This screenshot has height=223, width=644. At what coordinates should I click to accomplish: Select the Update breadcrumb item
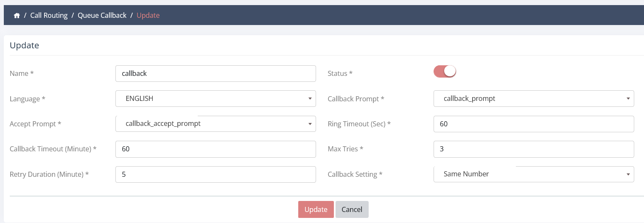click(x=148, y=15)
